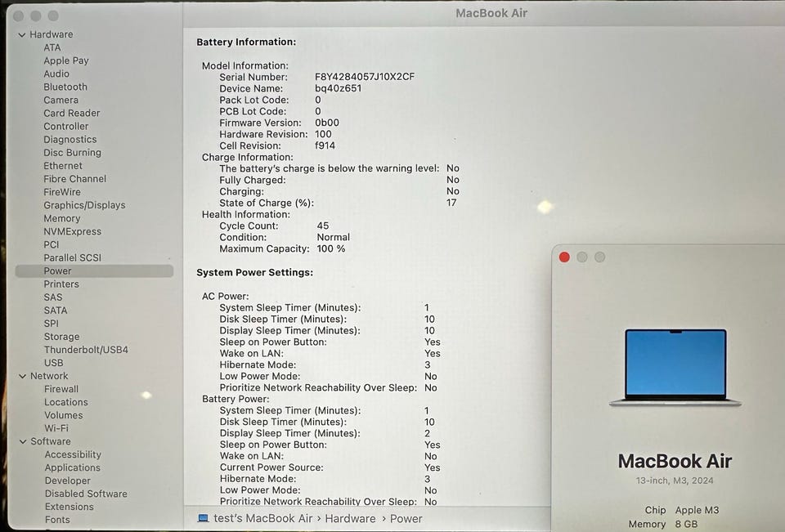Open Storage in the sidebar
Image resolution: width=785 pixels, height=532 pixels.
coord(61,337)
